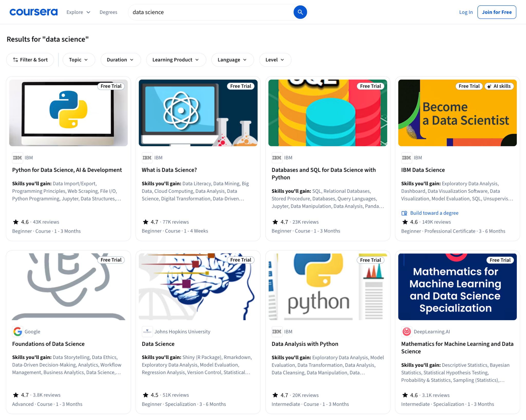Expand the Duration filter
The width and height of the screenshot is (526, 420).
[120, 60]
